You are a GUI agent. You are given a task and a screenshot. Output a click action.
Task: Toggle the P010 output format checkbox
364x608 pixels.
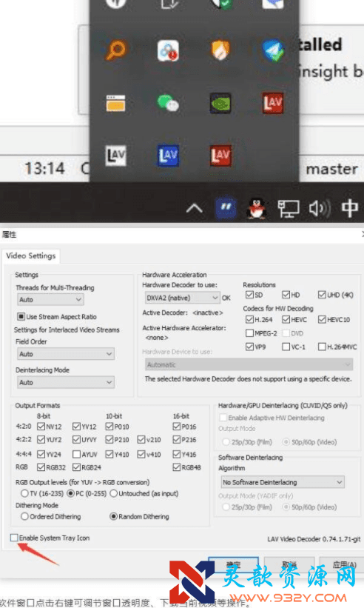[109, 427]
